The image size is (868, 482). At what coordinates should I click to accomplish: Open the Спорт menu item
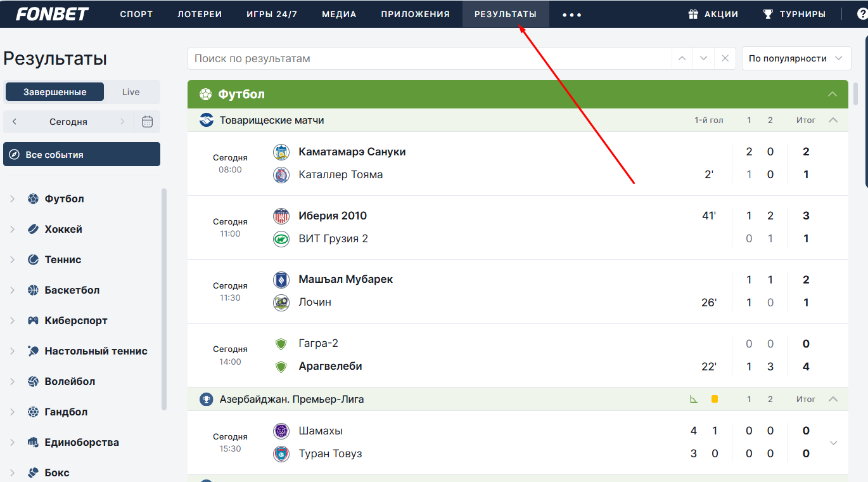[x=136, y=14]
